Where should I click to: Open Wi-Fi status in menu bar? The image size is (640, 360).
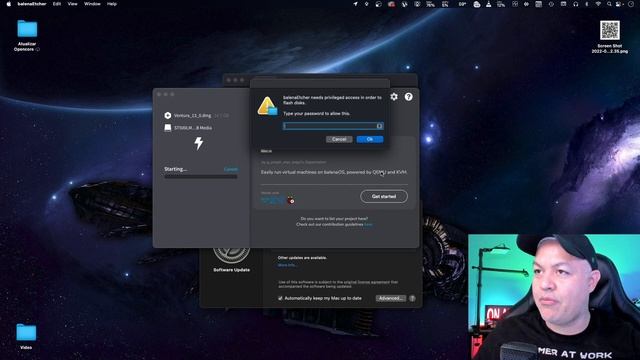point(598,4)
